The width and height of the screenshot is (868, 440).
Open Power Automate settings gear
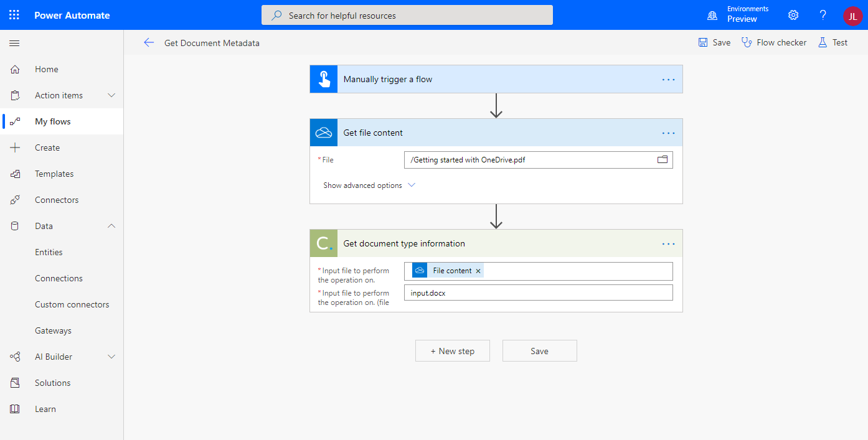[x=793, y=15]
